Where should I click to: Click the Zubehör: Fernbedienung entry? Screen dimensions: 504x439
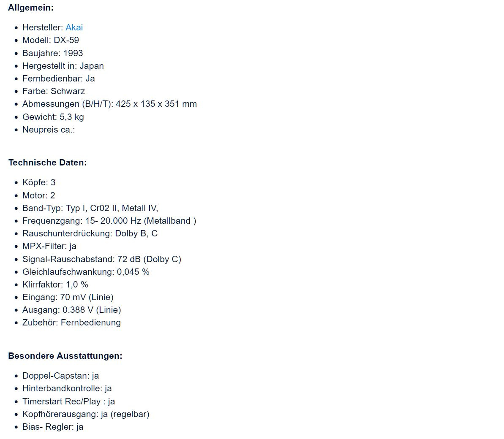(71, 322)
